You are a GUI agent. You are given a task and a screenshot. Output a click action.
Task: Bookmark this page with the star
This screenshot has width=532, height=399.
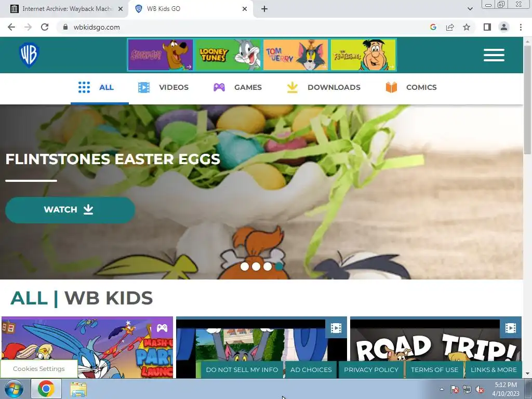click(x=467, y=27)
